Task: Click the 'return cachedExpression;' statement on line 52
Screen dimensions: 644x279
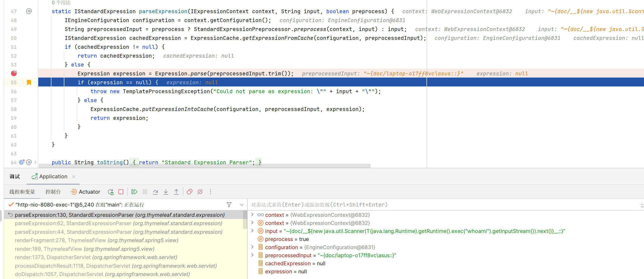Action: point(116,56)
